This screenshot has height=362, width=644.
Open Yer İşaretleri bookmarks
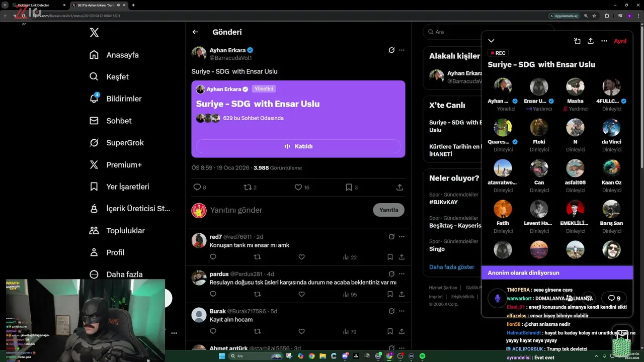pyautogui.click(x=119, y=187)
